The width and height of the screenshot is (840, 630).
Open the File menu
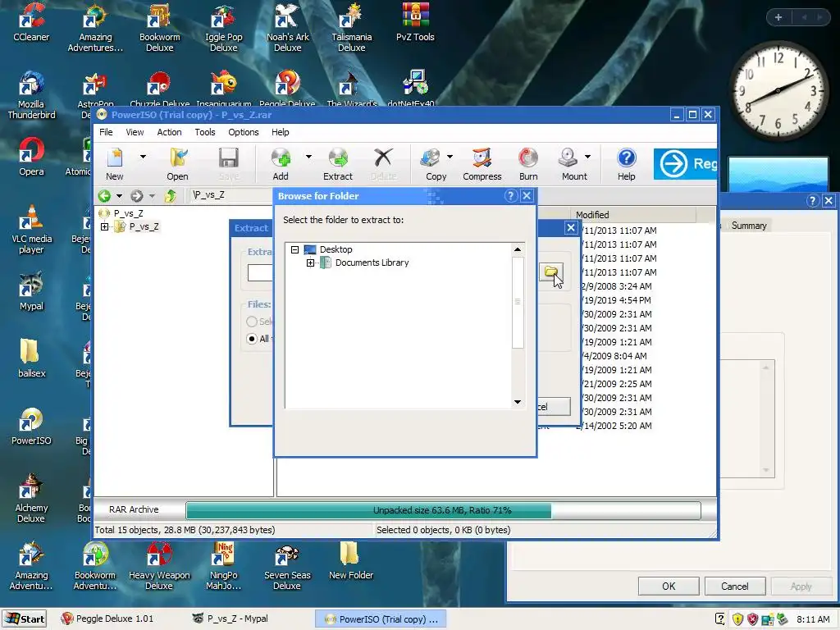(106, 132)
